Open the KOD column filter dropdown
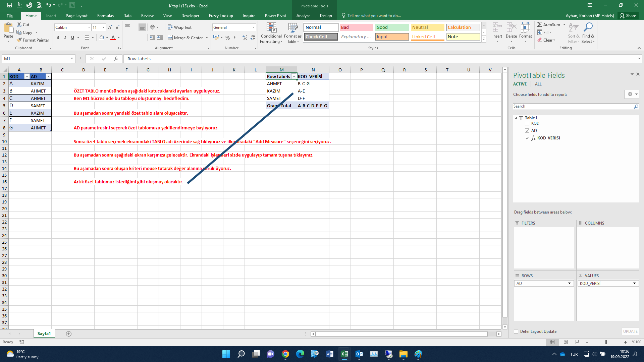The width and height of the screenshot is (644, 362). tap(27, 76)
